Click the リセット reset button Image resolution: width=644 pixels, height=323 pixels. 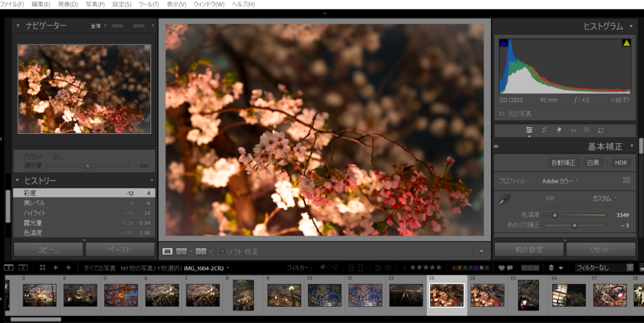tap(599, 249)
